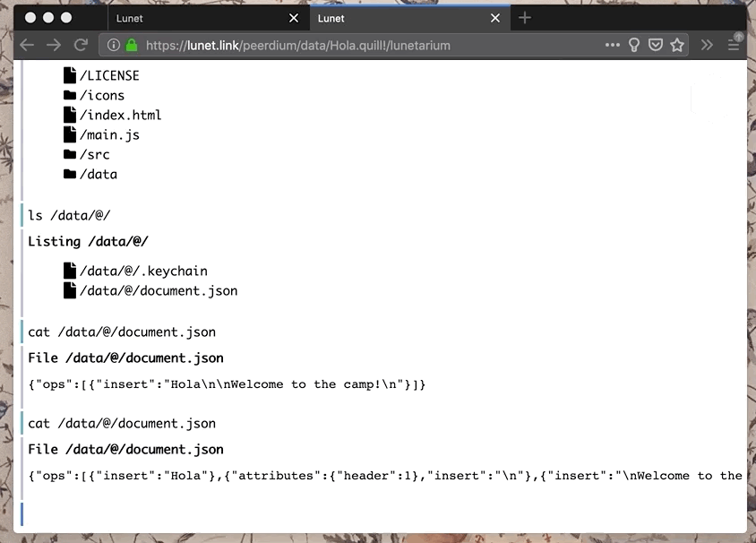Open the /icons folder
The width and height of the screenshot is (756, 543).
[101, 95]
